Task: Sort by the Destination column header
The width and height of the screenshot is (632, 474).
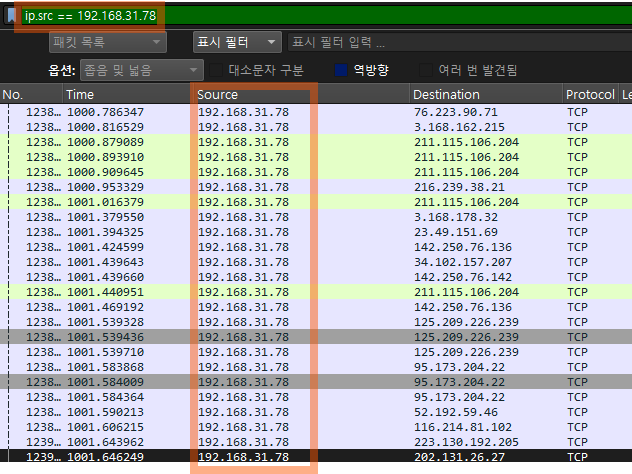Action: [486, 95]
